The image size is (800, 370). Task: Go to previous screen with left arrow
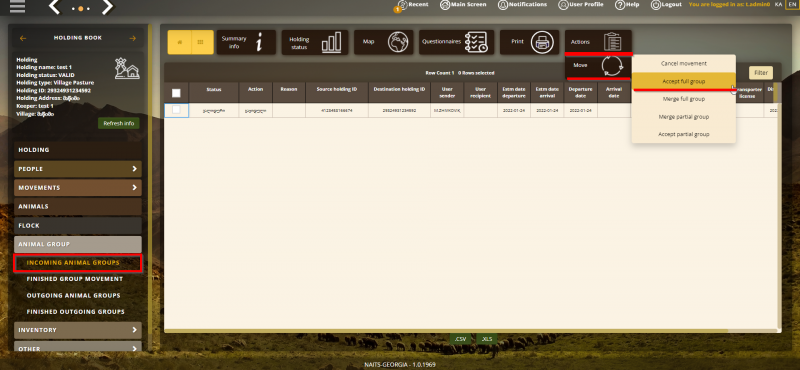[55, 7]
